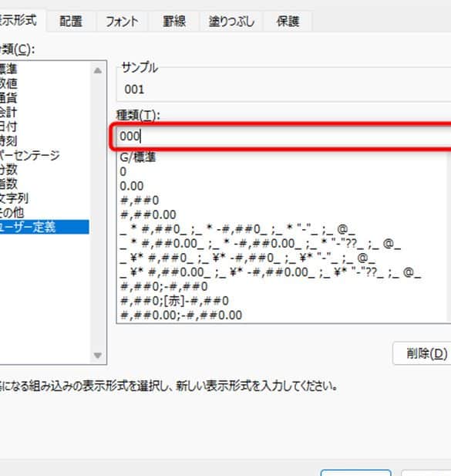Screen dimensions: 451x476
Task: Select the 罫線 tab
Action: 173,21
